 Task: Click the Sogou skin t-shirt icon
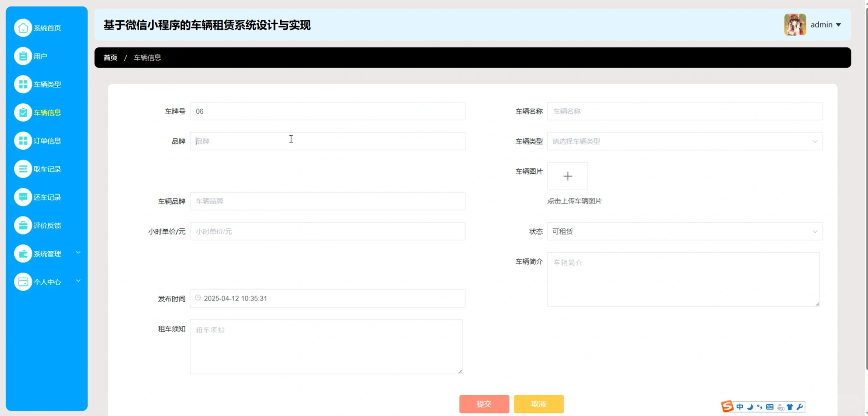pyautogui.click(x=790, y=407)
